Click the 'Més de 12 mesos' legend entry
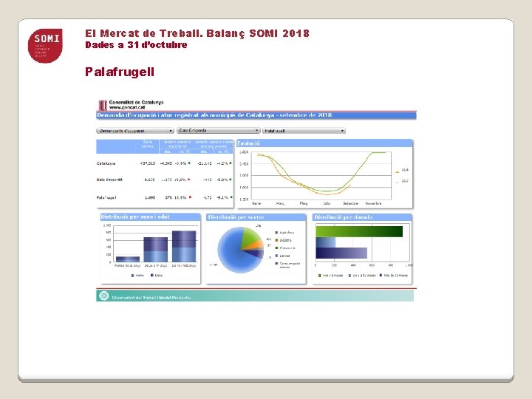This screenshot has height=399, width=532. 394,276
